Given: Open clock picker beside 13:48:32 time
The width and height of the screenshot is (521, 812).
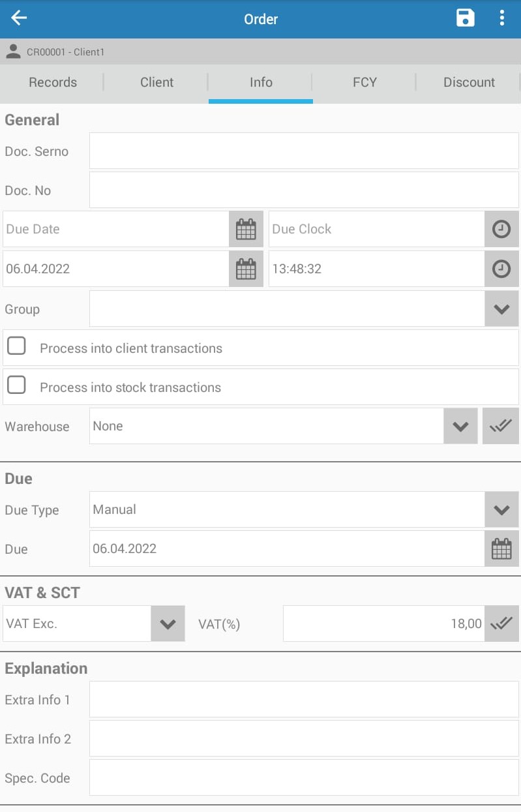Looking at the screenshot, I should (x=501, y=269).
